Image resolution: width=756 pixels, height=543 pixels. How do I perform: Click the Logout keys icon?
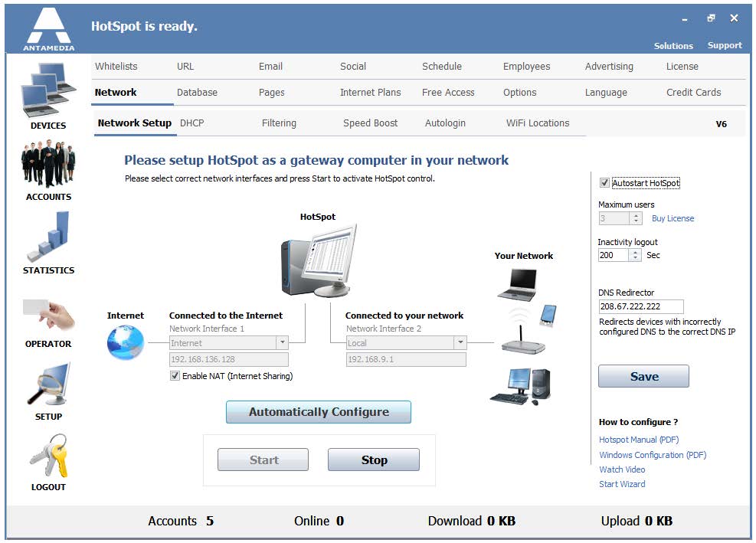pyautogui.click(x=48, y=455)
